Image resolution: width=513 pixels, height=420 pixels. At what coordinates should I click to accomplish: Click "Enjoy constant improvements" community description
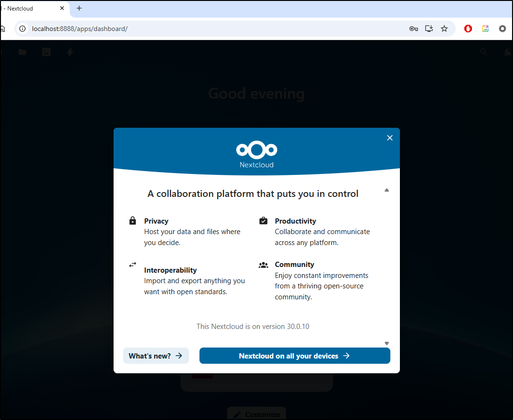[322, 286]
